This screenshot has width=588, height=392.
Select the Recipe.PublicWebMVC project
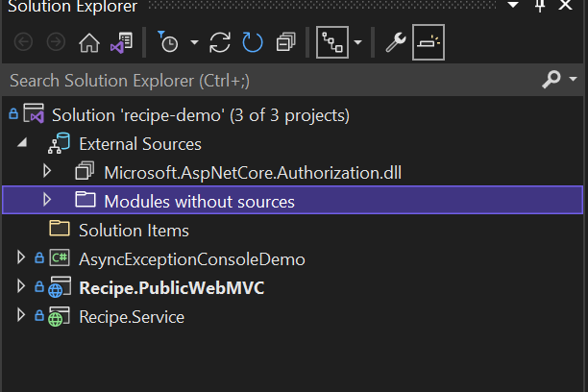click(171, 287)
